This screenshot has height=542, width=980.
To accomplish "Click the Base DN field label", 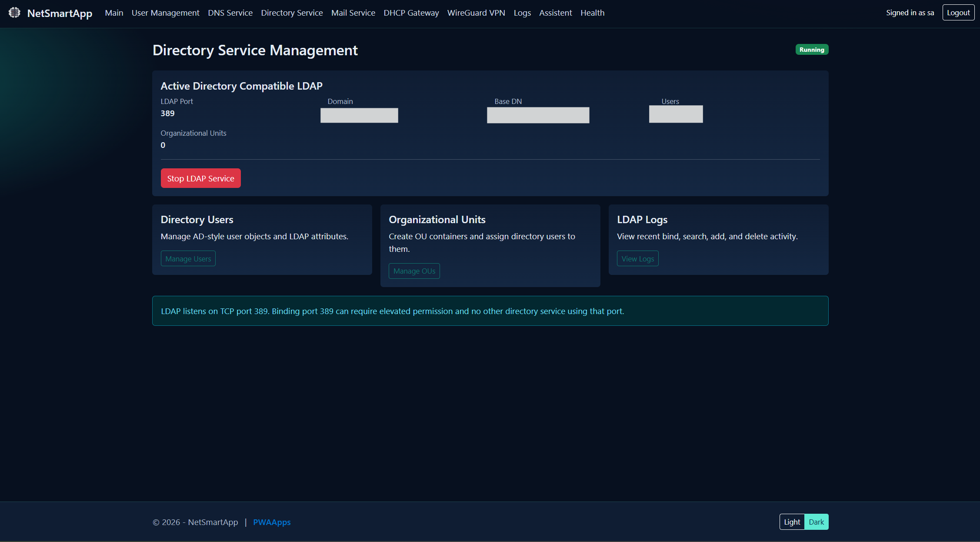I will [x=508, y=101].
